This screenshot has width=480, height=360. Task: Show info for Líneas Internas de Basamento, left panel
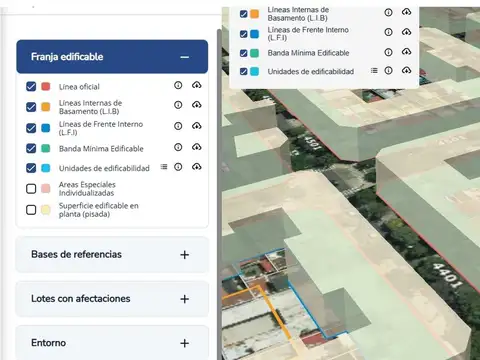[x=178, y=105]
